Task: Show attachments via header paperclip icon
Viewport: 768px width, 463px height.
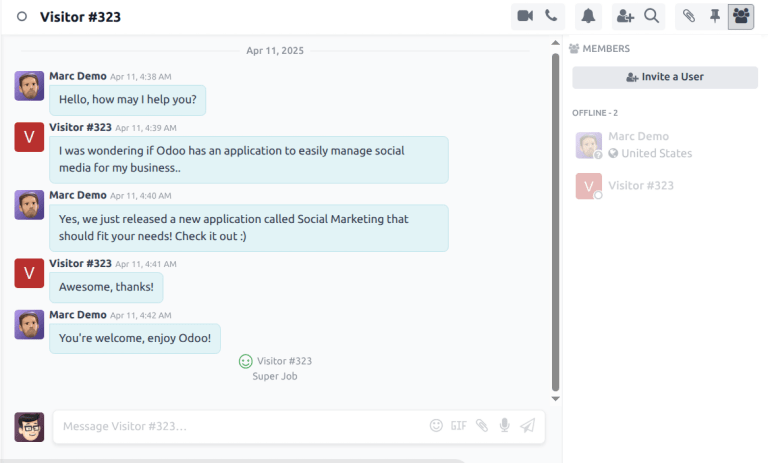Action: point(688,16)
